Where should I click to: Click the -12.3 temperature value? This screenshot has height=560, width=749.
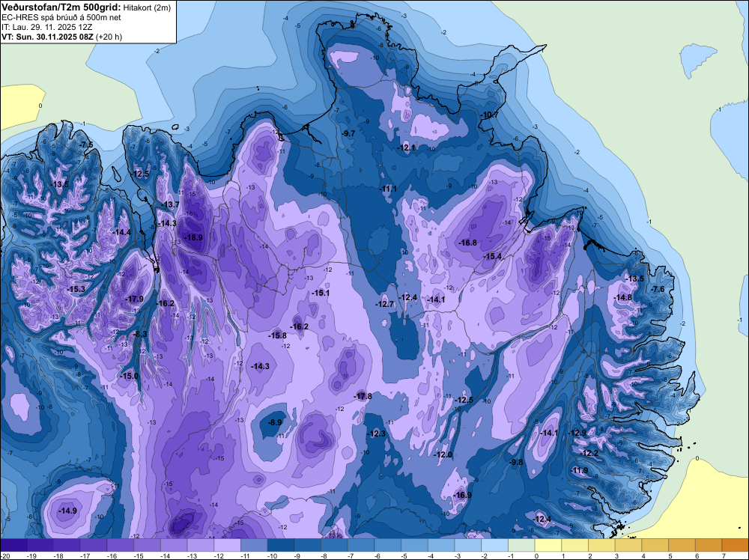pyautogui.click(x=377, y=433)
